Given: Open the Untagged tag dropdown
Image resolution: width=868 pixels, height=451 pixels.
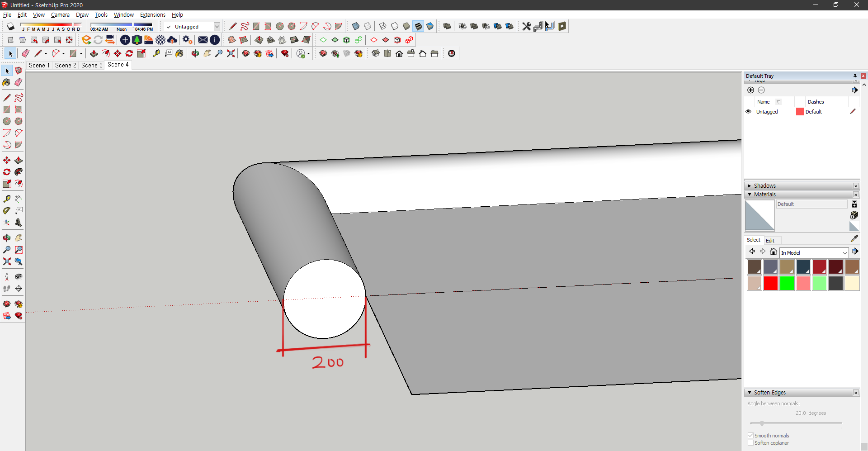Looking at the screenshot, I should 217,27.
